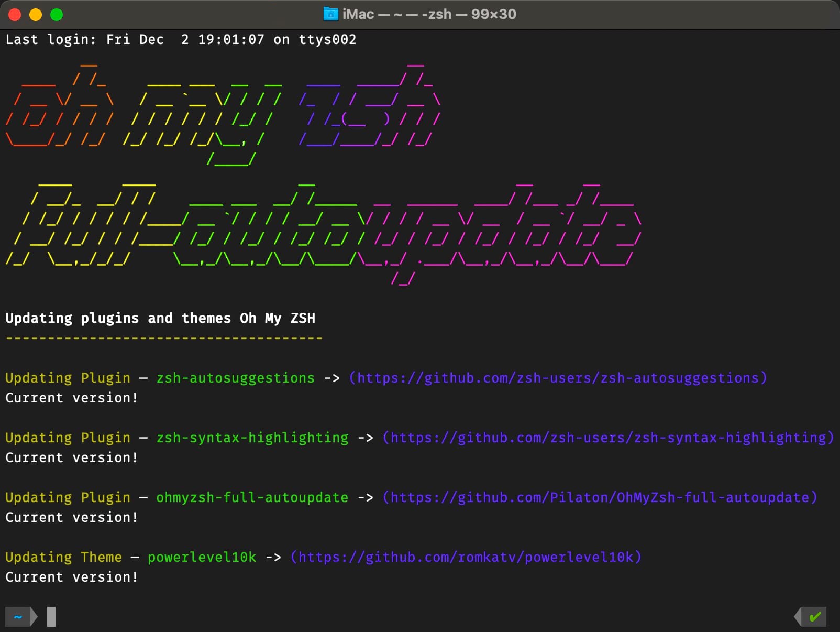The image size is (840, 632).
Task: Close the terminal window with red button
Action: pyautogui.click(x=15, y=15)
